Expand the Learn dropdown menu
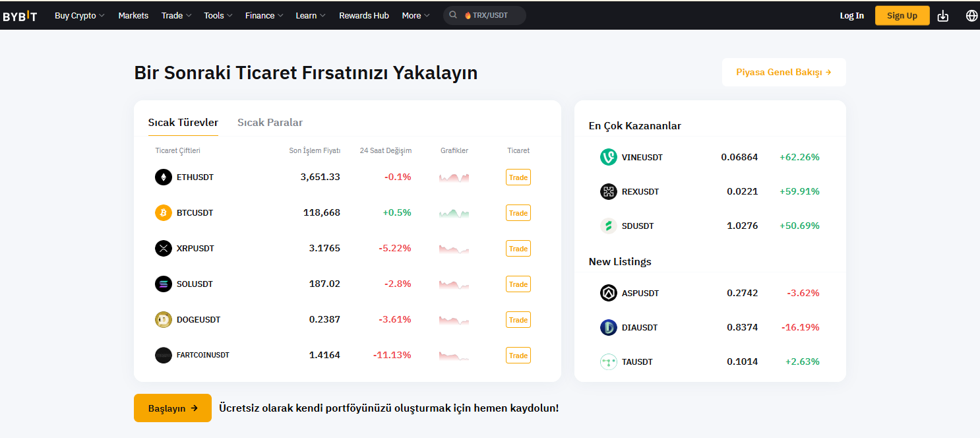 pyautogui.click(x=311, y=15)
